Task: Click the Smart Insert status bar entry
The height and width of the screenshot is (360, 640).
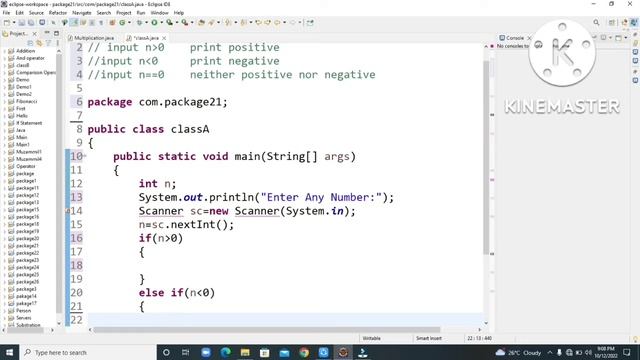Action: point(429,338)
